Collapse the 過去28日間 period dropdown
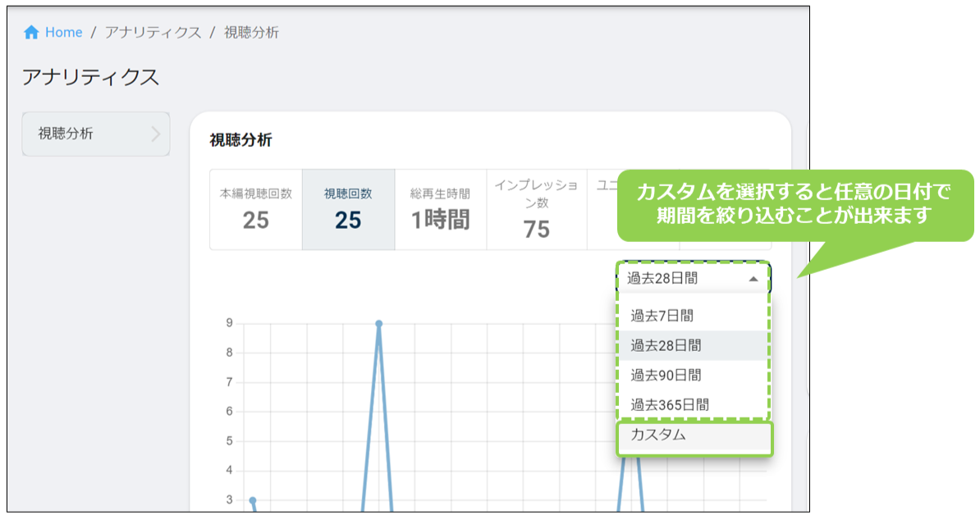 [x=694, y=278]
